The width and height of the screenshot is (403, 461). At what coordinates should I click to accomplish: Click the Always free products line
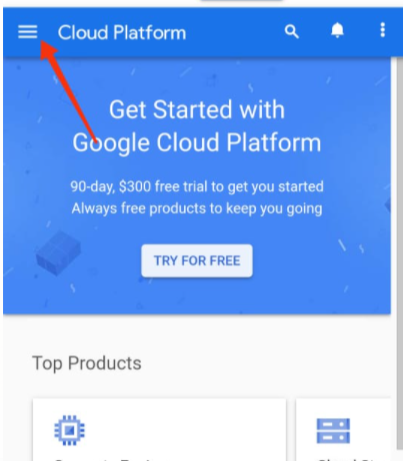197,209
